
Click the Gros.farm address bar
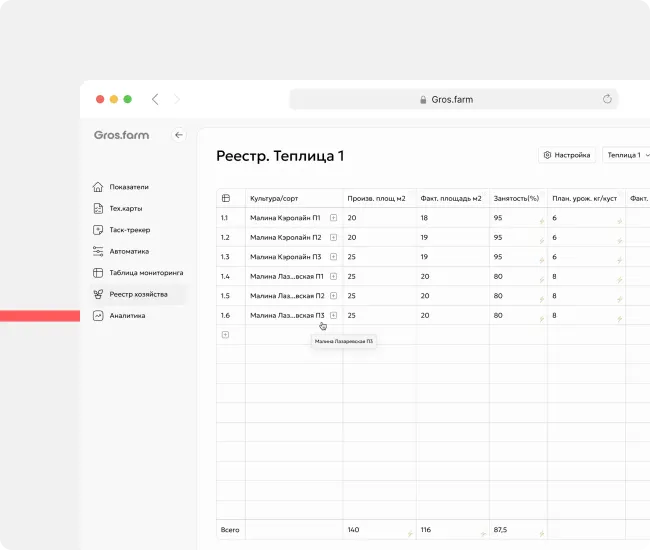(x=453, y=100)
